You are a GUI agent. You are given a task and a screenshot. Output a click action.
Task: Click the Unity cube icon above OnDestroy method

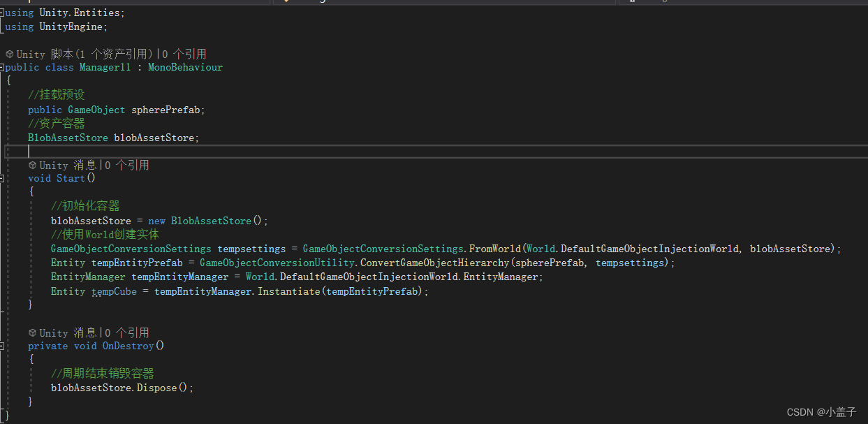[32, 332]
